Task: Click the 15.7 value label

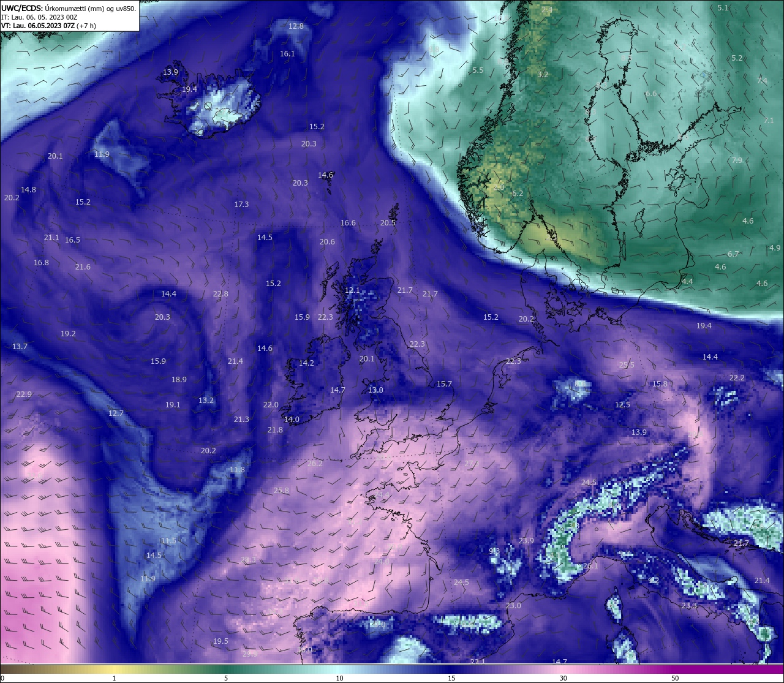Action: point(444,383)
